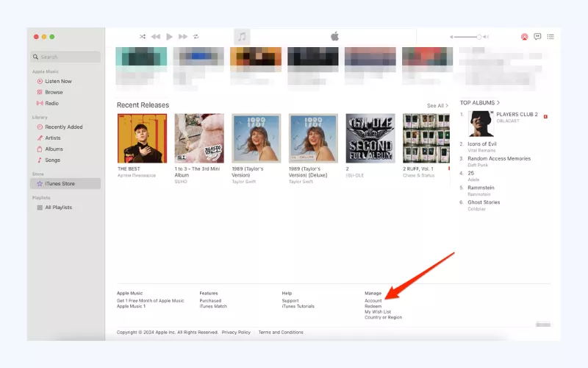Open Icons of Evil in Top Albums
Image resolution: width=588 pixels, height=368 pixels.
[x=482, y=144]
